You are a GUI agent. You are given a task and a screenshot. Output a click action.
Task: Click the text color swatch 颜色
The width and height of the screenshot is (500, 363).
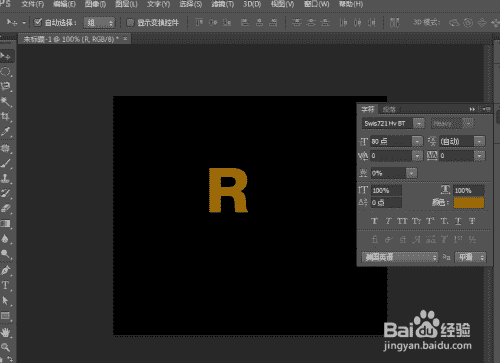pyautogui.click(x=469, y=202)
